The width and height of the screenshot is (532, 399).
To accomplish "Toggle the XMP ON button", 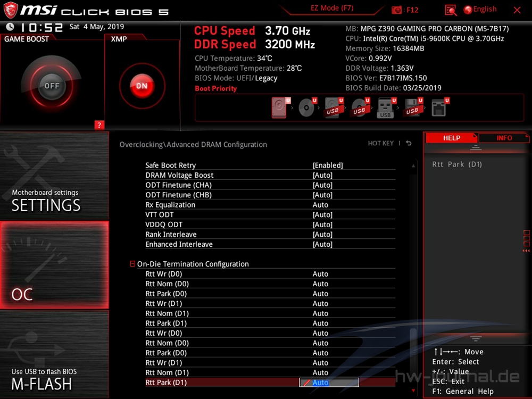I will pos(142,86).
